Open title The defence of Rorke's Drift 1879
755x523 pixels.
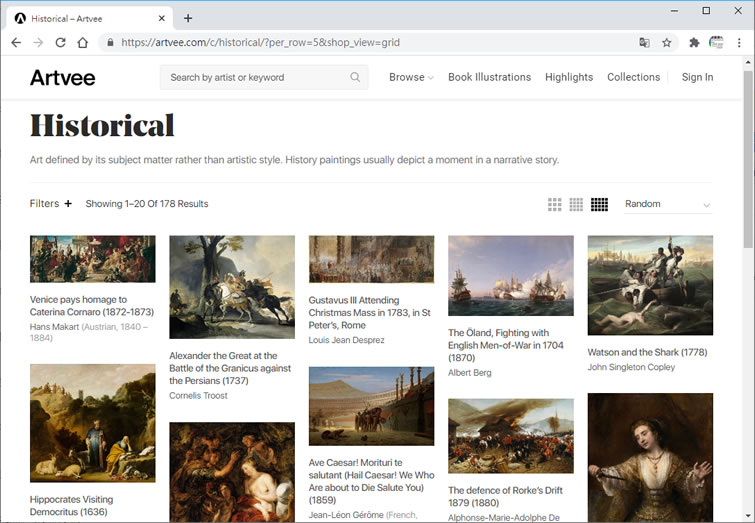pos(506,497)
